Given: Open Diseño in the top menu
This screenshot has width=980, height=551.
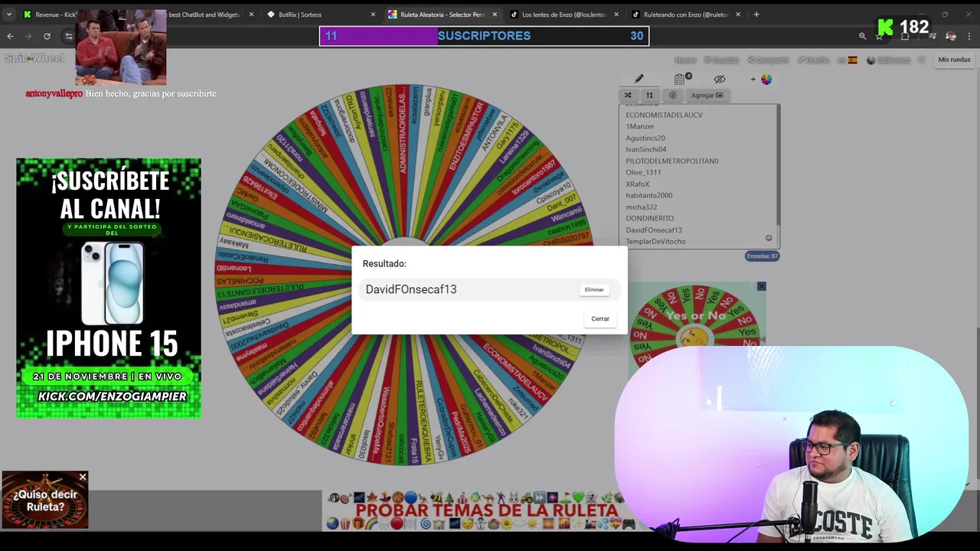Looking at the screenshot, I should pyautogui.click(x=813, y=60).
